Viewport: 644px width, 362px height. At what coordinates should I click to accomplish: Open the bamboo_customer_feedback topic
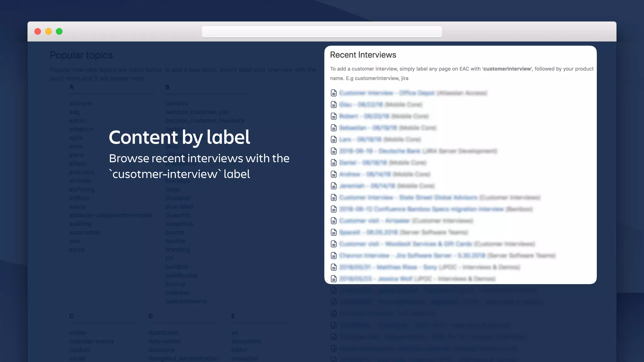[205, 121]
